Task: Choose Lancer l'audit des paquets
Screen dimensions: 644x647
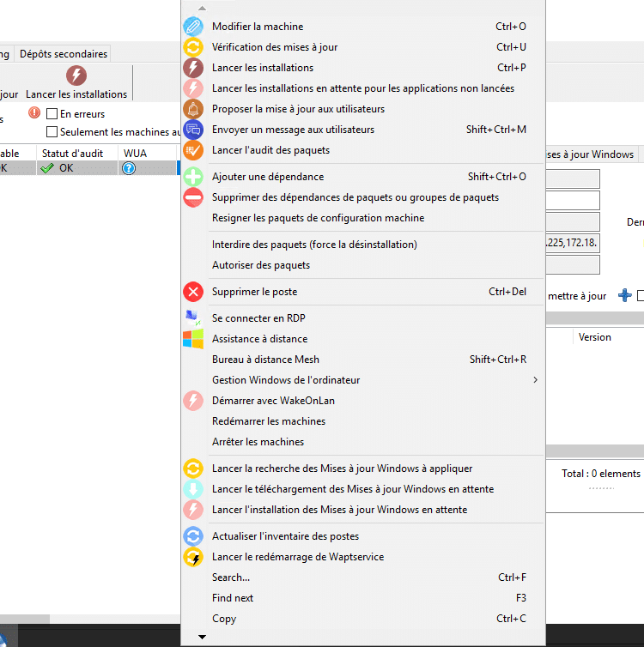Action: coord(363,150)
